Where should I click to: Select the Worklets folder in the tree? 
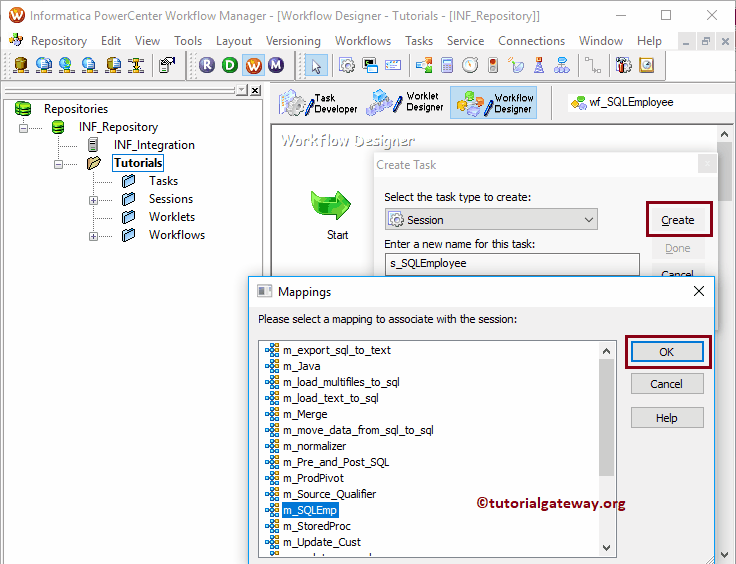click(172, 217)
